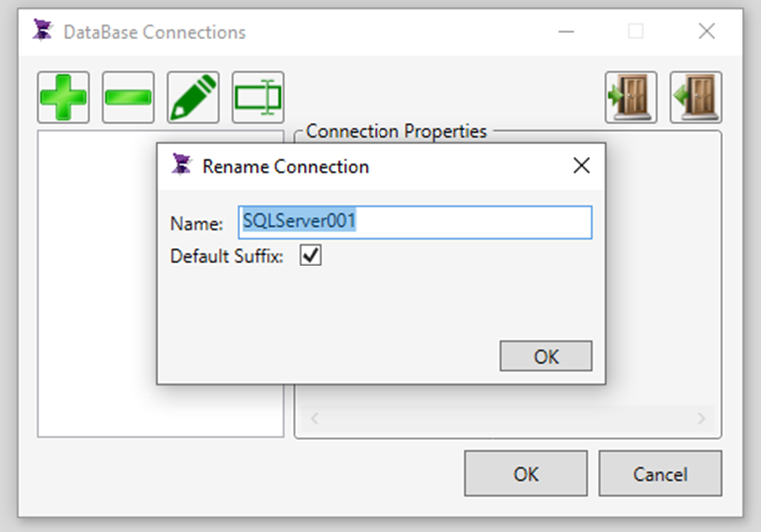Click the export connections door icon
This screenshot has height=532, width=761.
click(696, 97)
